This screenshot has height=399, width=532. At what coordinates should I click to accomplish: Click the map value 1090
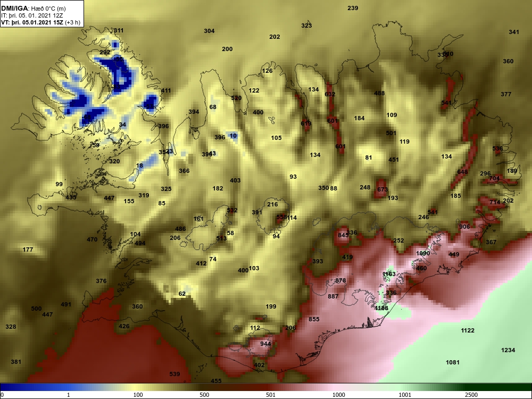click(423, 253)
